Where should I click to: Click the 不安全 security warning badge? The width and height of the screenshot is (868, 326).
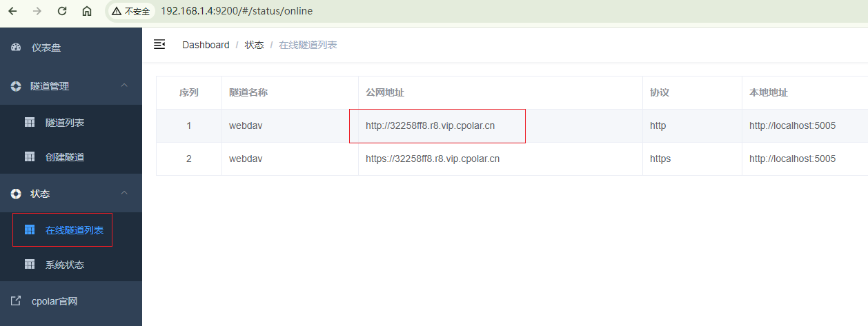tap(131, 11)
